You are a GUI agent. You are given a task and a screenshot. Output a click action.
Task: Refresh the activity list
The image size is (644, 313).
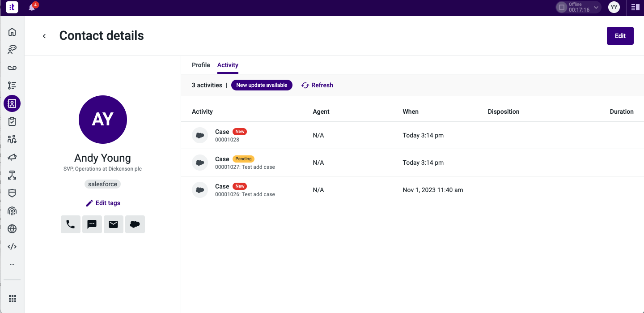(x=317, y=85)
